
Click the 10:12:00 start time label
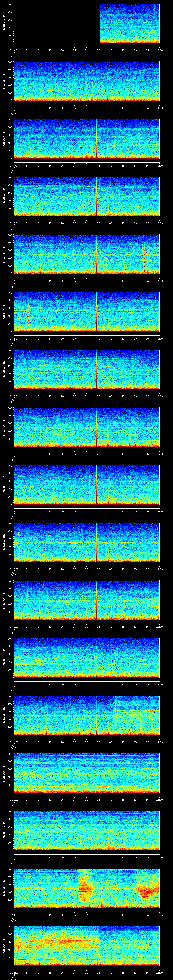14,223
